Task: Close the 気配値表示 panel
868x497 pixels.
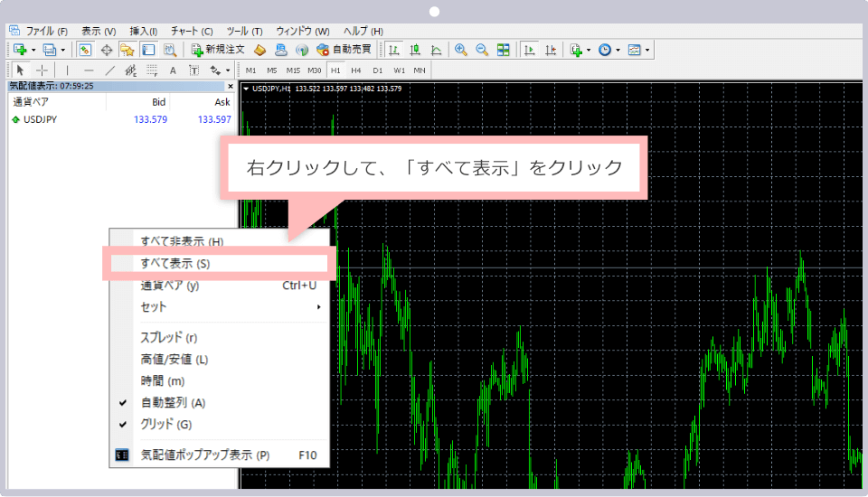Action: click(231, 87)
